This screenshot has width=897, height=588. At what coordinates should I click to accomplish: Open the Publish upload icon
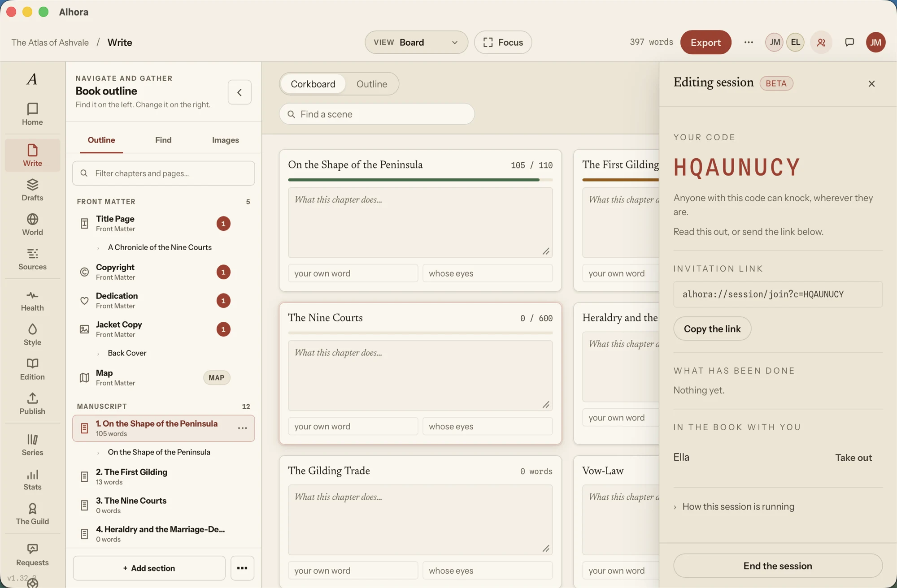pyautogui.click(x=32, y=403)
